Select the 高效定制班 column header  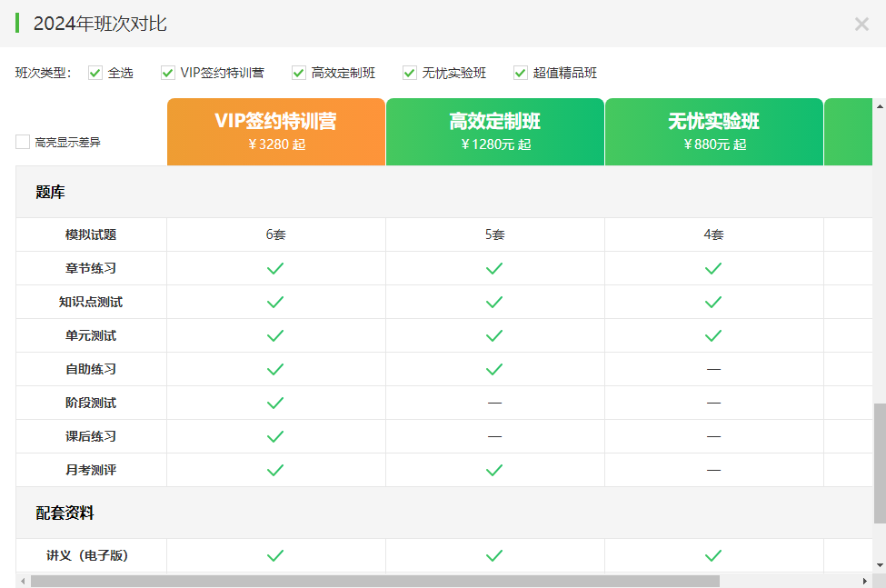[495, 132]
